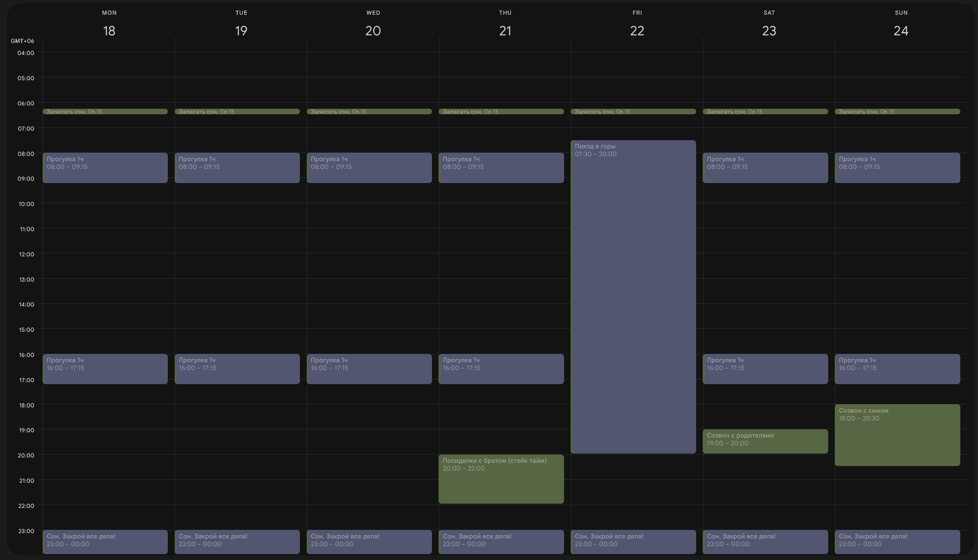Open Monday morning 'Прогулка 1ч' 08:00 event
Image resolution: width=978 pixels, height=560 pixels.
[x=105, y=168]
